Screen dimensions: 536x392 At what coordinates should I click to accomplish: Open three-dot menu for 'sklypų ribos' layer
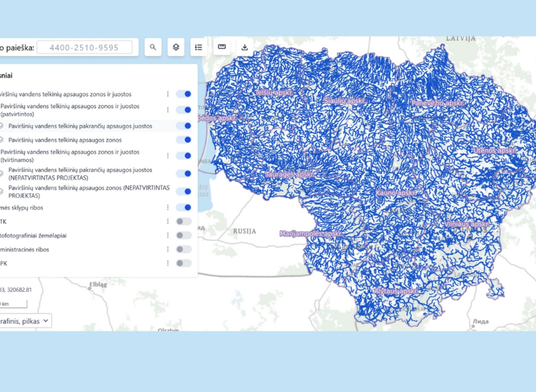click(168, 208)
